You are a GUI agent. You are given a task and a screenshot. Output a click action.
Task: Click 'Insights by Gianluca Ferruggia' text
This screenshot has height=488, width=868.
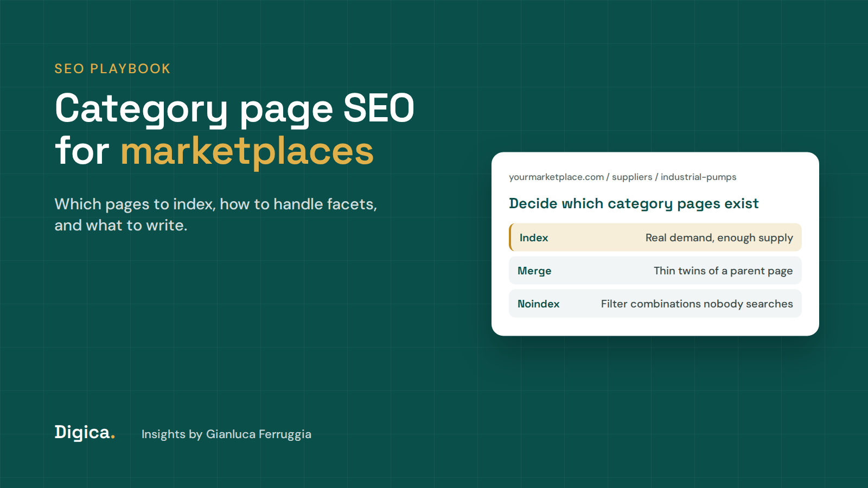point(226,434)
